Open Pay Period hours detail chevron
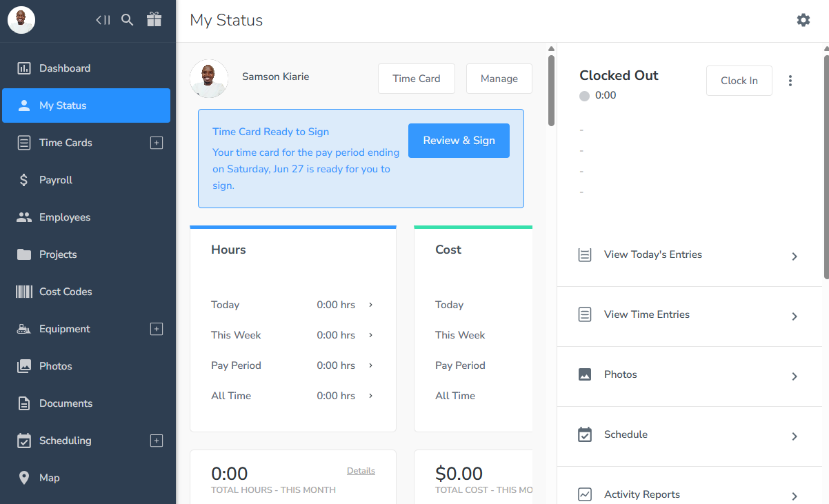This screenshot has width=829, height=504. 371,365
